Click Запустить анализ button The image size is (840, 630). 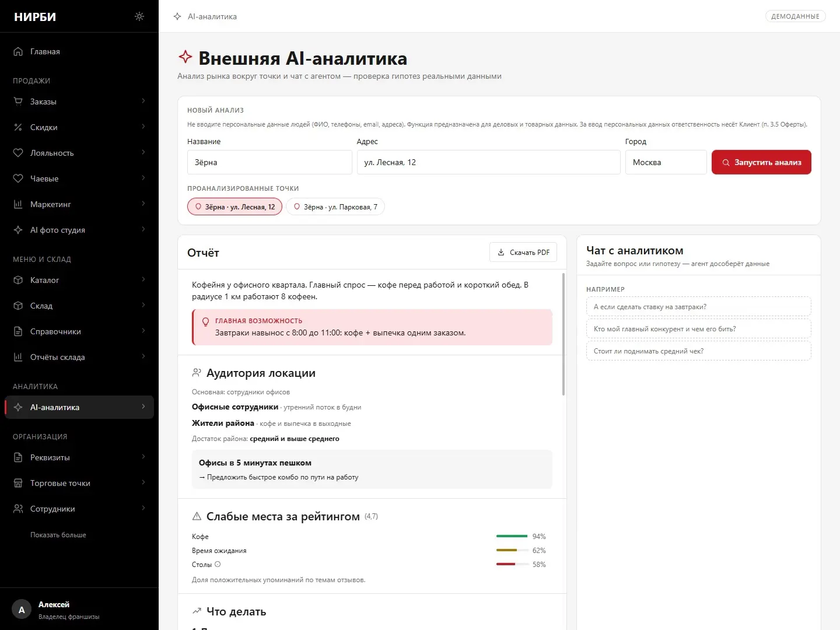click(x=761, y=162)
